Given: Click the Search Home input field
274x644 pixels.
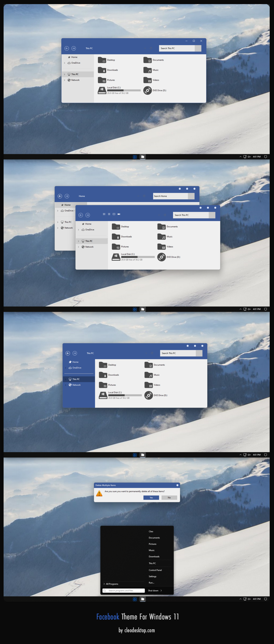Looking at the screenshot, I should (x=170, y=196).
